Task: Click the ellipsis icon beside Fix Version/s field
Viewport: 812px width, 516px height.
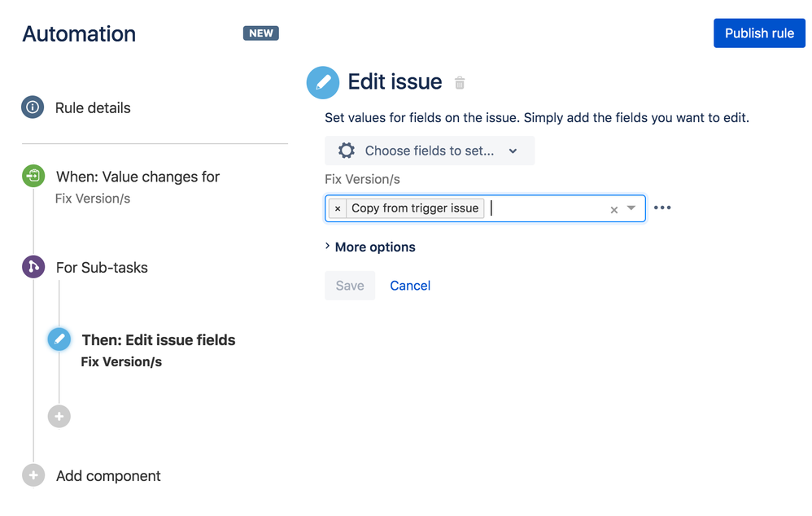Action: (661, 208)
